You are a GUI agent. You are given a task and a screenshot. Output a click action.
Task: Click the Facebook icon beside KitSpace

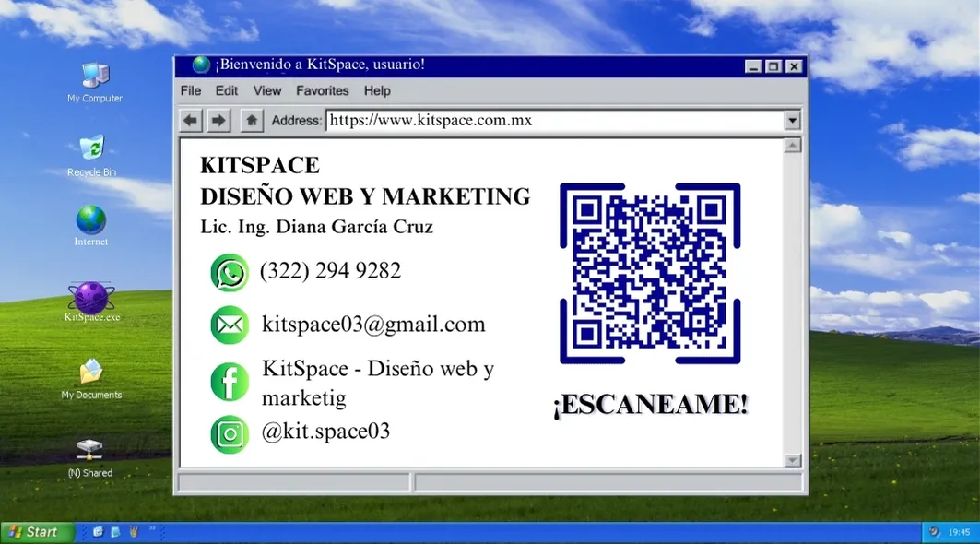click(229, 381)
